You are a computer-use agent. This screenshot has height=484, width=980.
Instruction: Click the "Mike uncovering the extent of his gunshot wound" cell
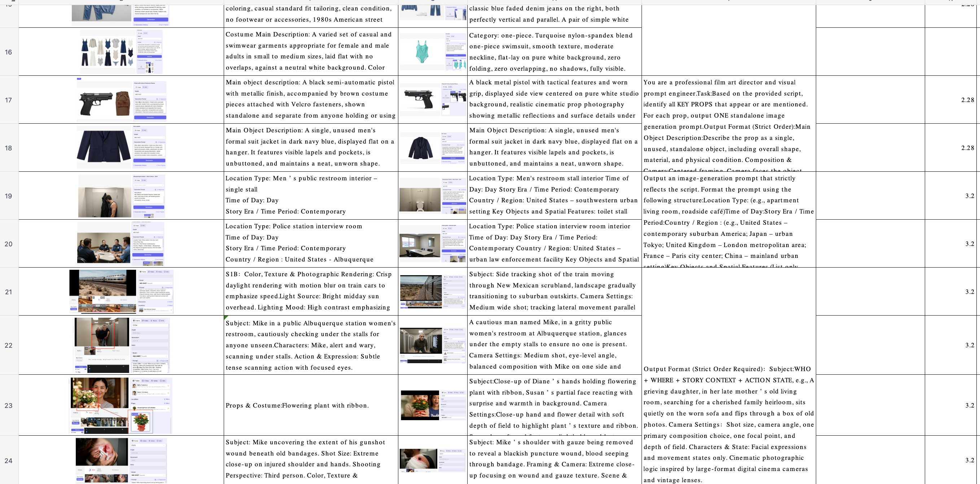point(311,460)
